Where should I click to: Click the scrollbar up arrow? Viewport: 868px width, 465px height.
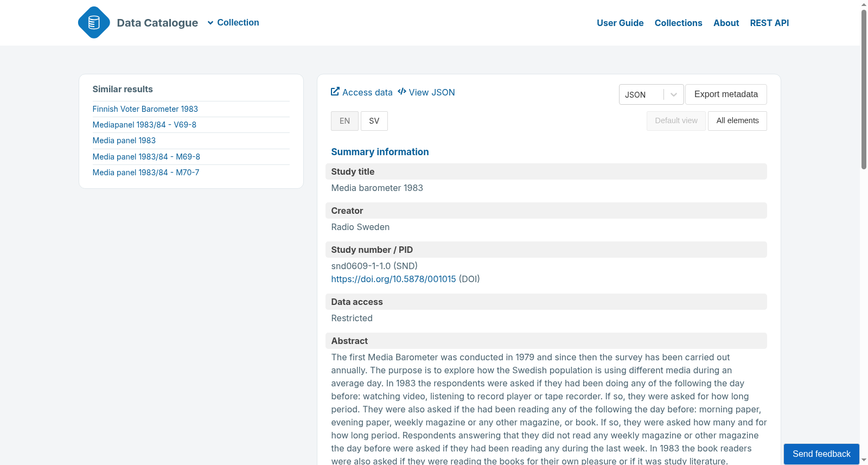point(864,4)
